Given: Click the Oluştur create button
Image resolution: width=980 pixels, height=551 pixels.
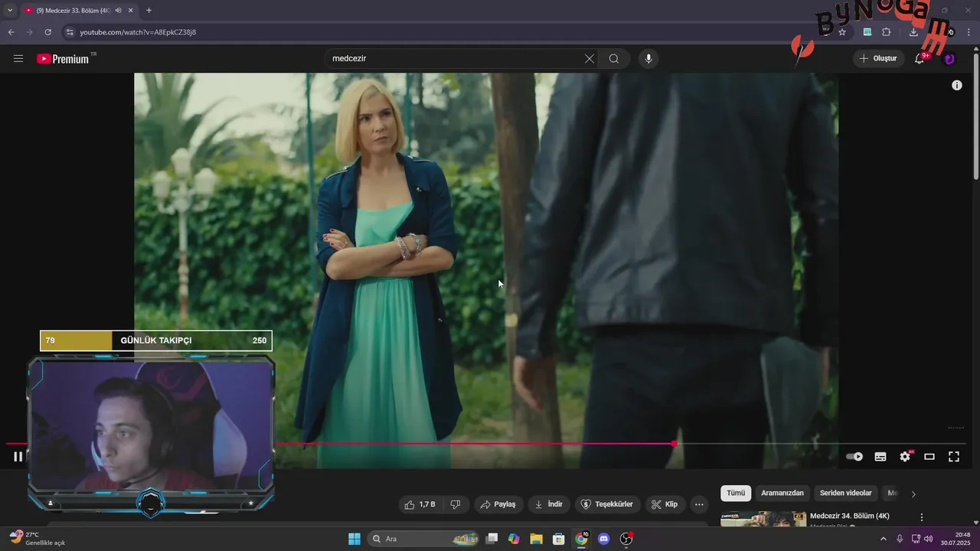Looking at the screenshot, I should 878,58.
